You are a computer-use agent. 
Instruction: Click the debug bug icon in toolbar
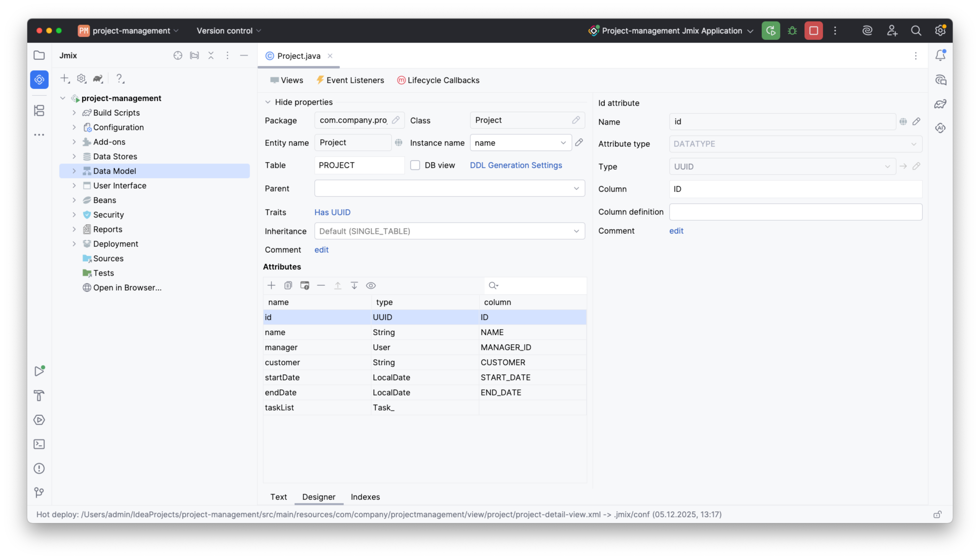792,31
